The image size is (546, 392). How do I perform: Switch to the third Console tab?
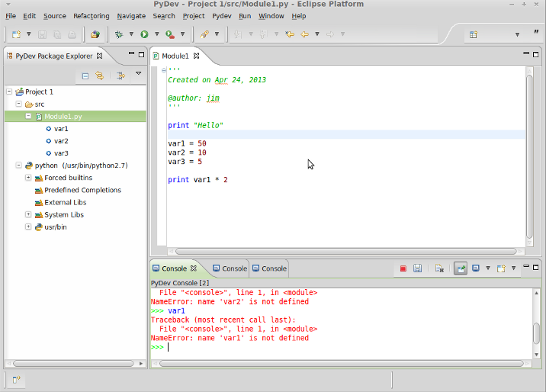coord(269,268)
